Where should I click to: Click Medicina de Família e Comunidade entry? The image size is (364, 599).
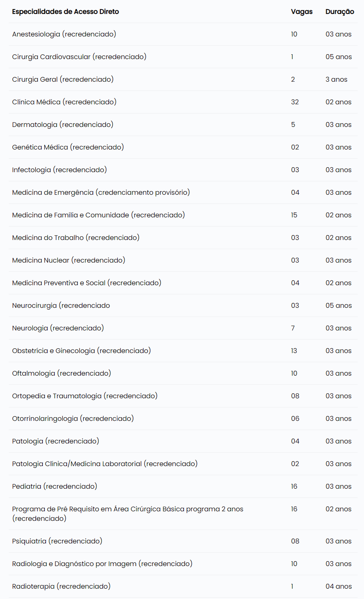pyautogui.click(x=98, y=215)
